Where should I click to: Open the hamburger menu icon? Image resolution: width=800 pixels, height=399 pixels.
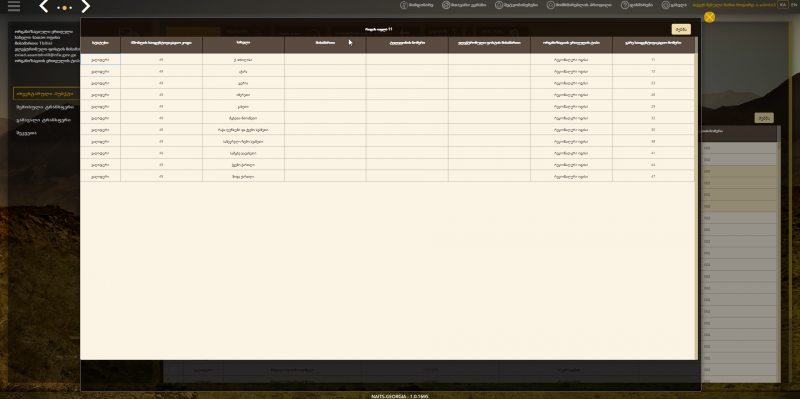[x=14, y=6]
